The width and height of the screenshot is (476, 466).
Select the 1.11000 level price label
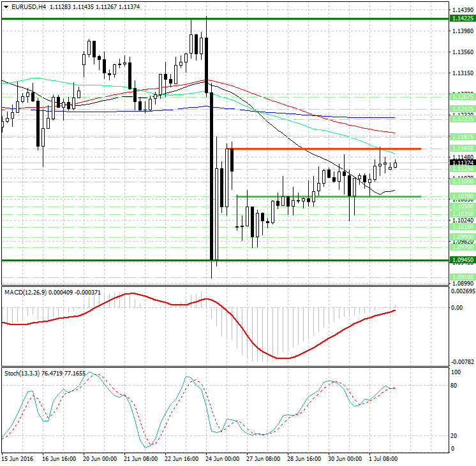[x=463, y=182]
